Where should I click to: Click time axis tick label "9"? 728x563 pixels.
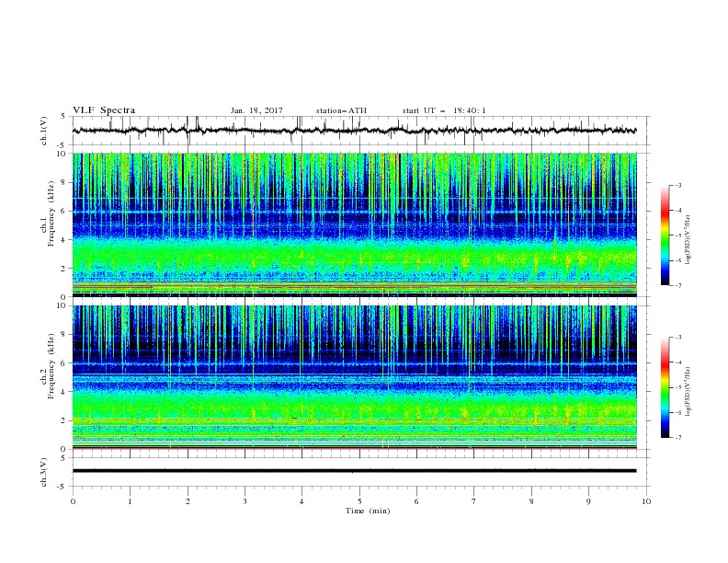click(x=588, y=501)
